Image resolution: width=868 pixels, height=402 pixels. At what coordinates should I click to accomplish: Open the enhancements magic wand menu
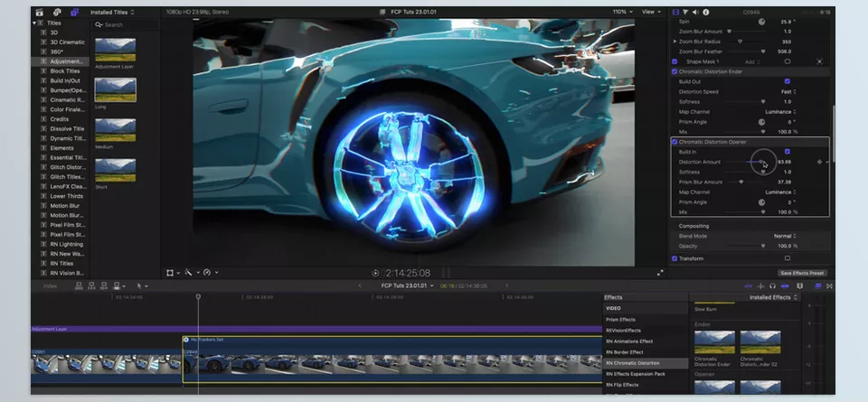[188, 273]
